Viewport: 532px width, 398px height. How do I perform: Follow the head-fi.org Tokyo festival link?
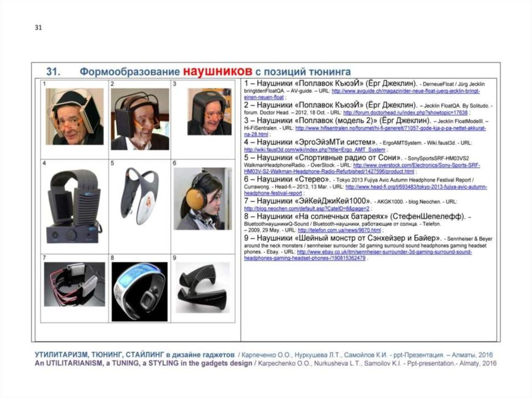pos(416,187)
